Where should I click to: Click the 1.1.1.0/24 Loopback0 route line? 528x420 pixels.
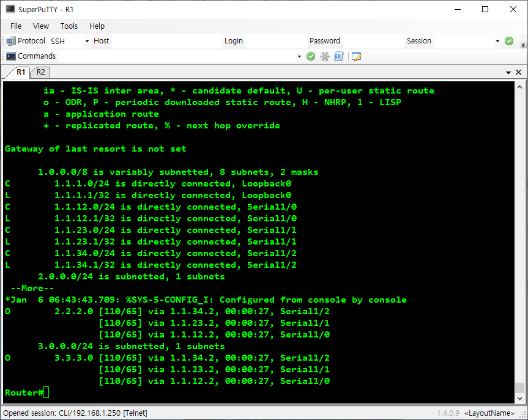click(148, 184)
